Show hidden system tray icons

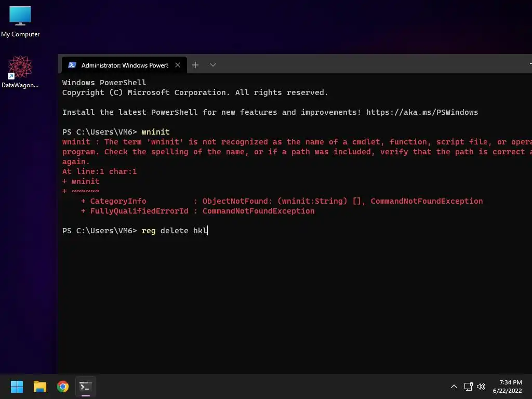tap(454, 387)
